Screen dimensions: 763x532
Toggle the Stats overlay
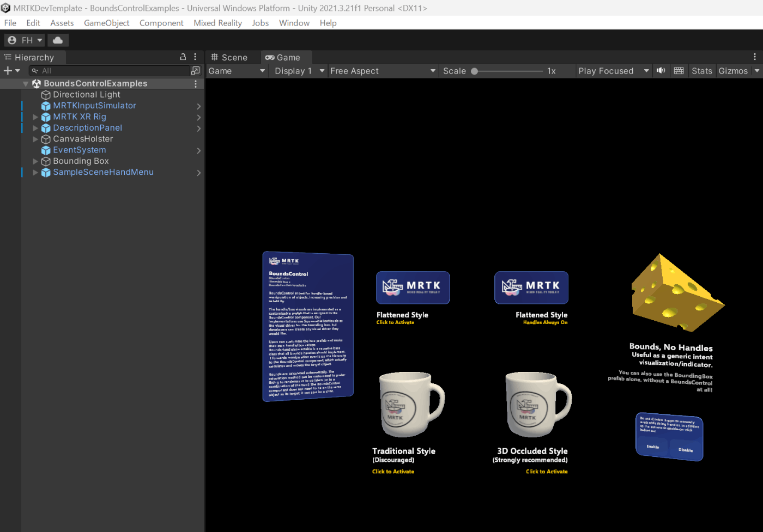(x=702, y=71)
